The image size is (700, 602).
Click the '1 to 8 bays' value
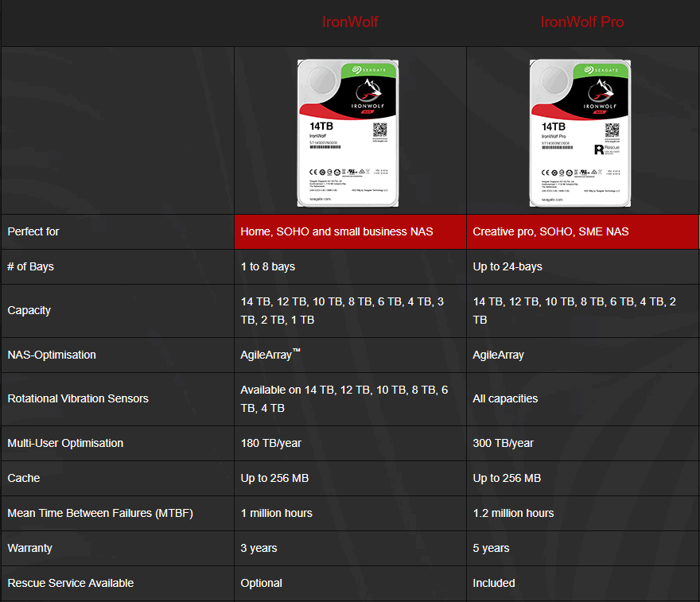(x=268, y=266)
